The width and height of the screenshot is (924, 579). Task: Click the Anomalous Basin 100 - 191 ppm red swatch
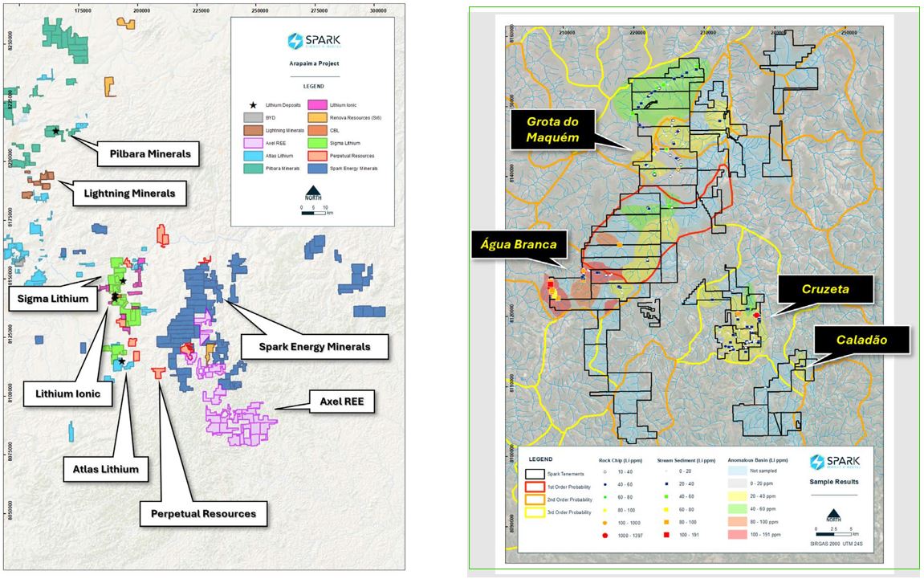[x=737, y=535]
